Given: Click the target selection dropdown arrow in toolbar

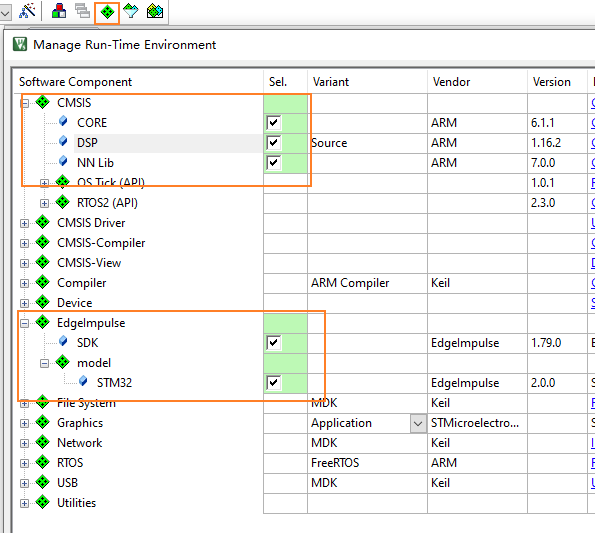Looking at the screenshot, I should pyautogui.click(x=5, y=13).
